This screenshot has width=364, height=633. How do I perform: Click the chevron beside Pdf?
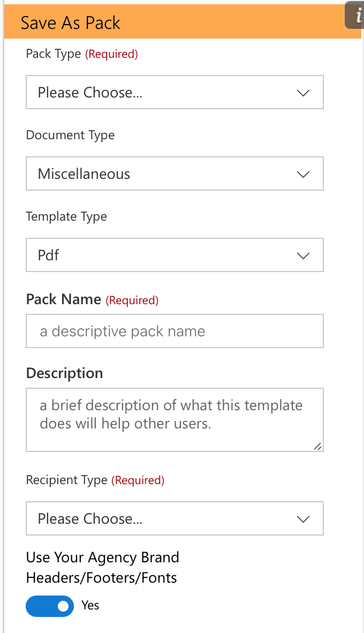[x=303, y=255]
